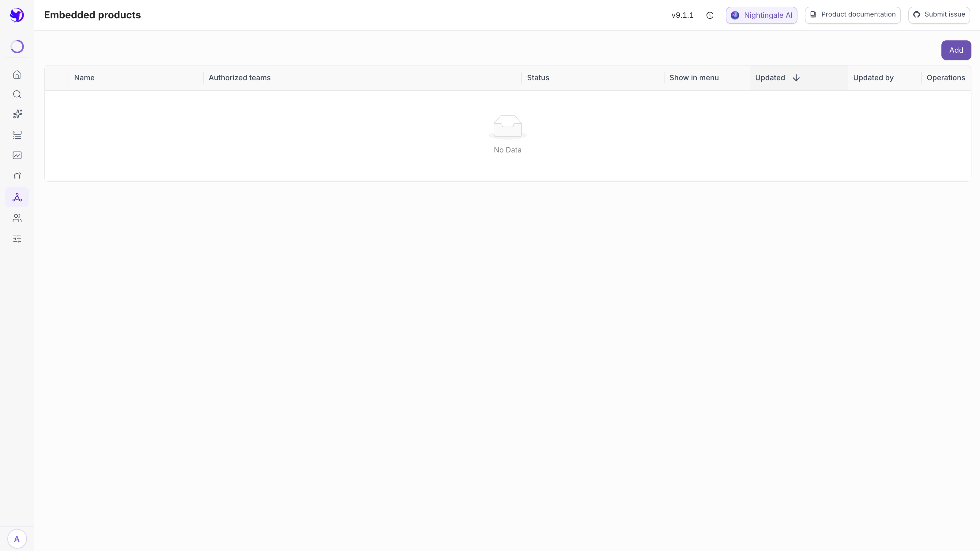This screenshot has width=980, height=551.
Task: Open the users and teams sidebar icon
Action: click(x=17, y=218)
